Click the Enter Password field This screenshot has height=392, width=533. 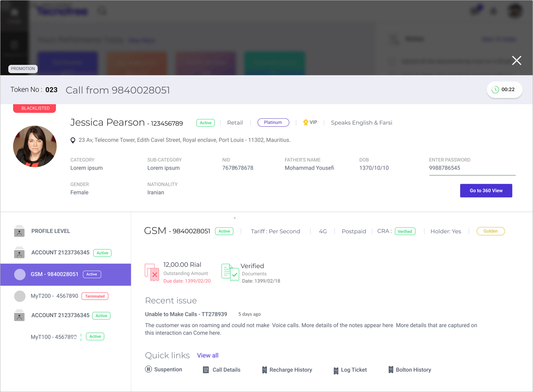[472, 168]
